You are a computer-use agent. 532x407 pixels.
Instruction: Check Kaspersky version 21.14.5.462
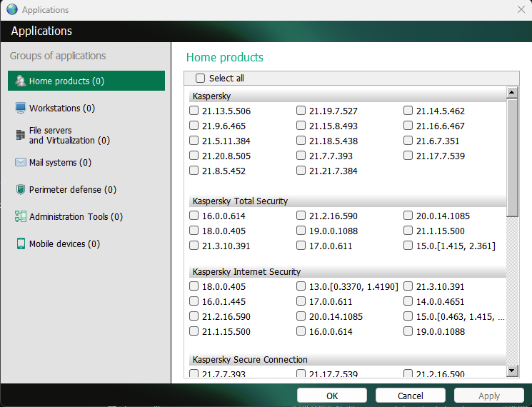pyautogui.click(x=408, y=110)
